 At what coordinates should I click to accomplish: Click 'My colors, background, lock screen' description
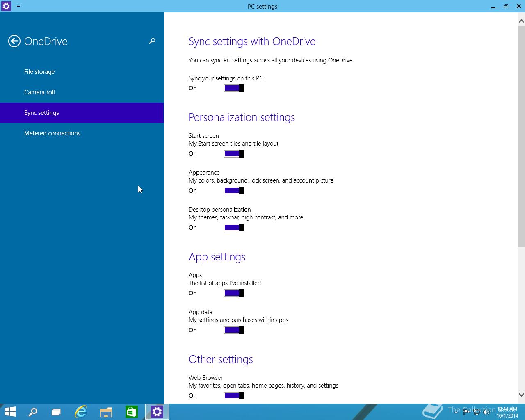tap(261, 180)
